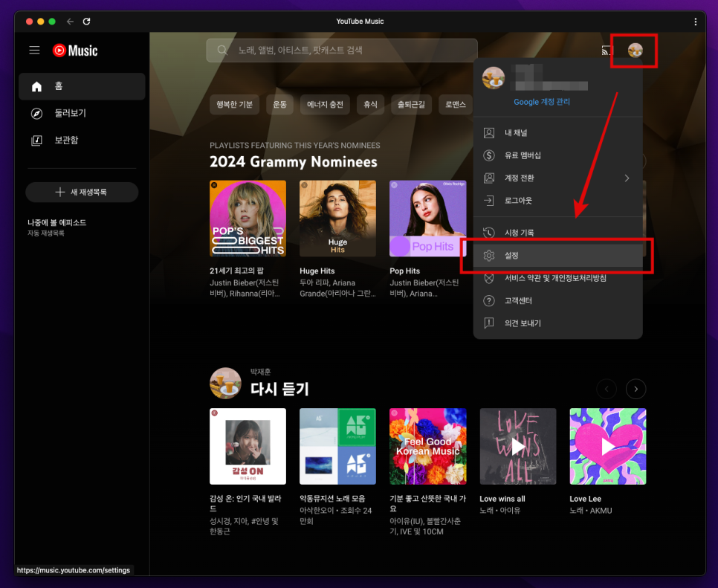
Task: Click the Huge Hits title text
Action: (317, 271)
